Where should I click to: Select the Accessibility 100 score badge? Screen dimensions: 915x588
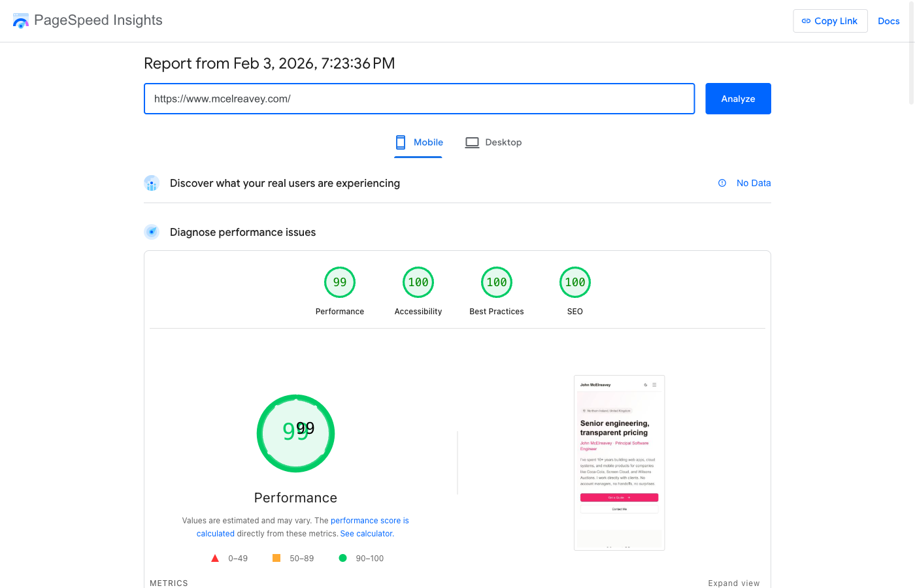(x=418, y=282)
